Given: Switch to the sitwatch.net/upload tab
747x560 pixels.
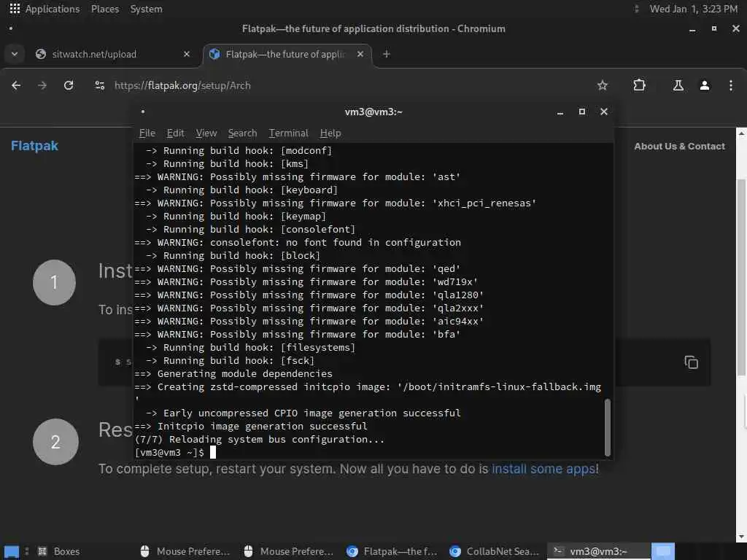Looking at the screenshot, I should click(x=113, y=54).
